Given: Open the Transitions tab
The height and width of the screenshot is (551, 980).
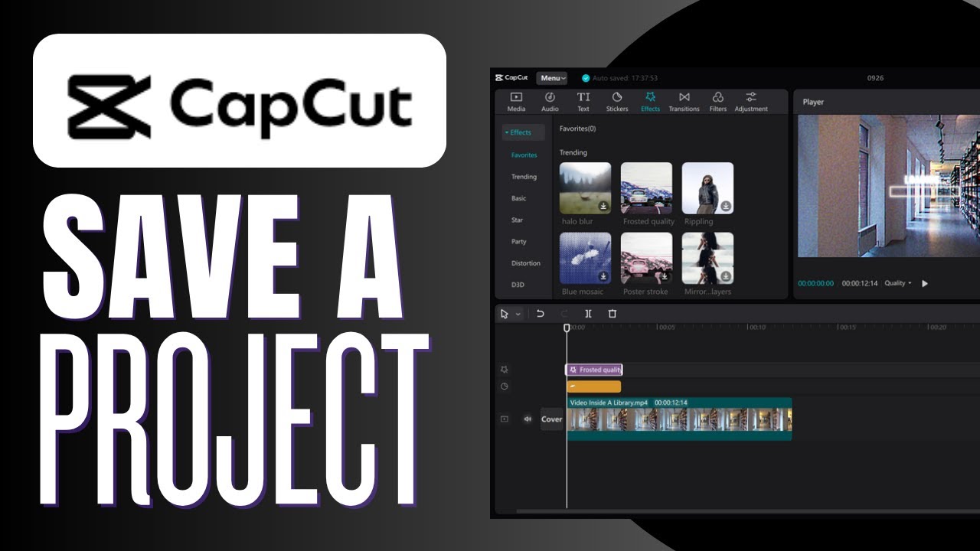Looking at the screenshot, I should 684,101.
